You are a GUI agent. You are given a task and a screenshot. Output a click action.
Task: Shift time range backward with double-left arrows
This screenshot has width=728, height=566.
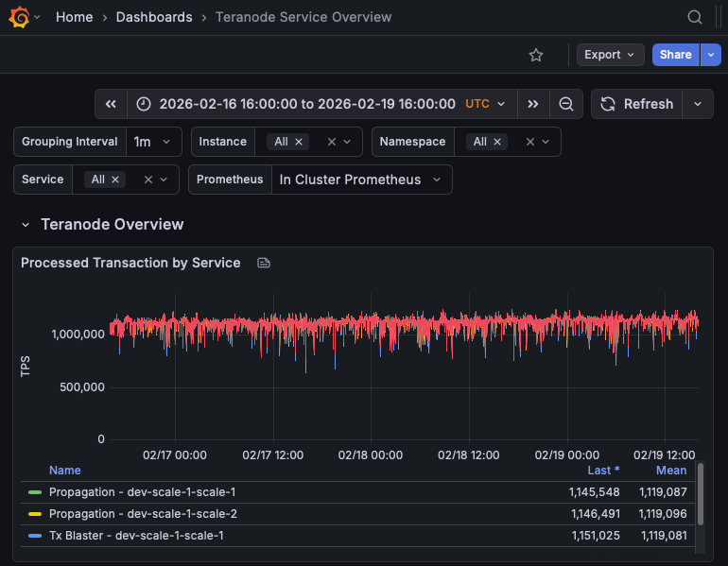point(111,104)
